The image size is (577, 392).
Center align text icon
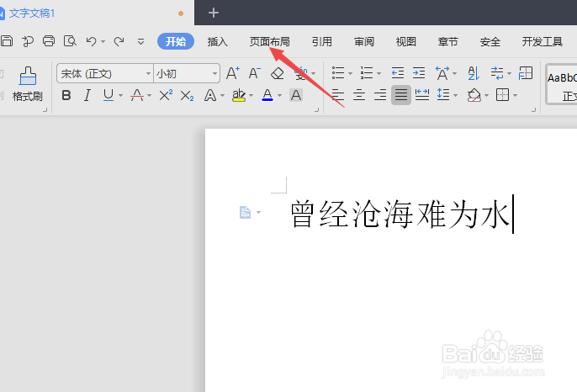[x=359, y=95]
